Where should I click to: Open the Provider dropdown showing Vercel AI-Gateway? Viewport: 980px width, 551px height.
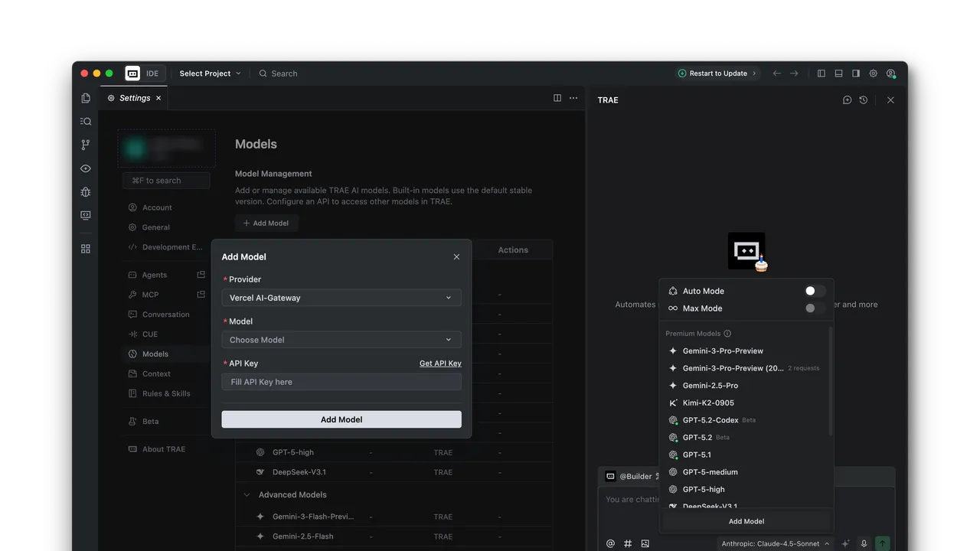tap(341, 298)
